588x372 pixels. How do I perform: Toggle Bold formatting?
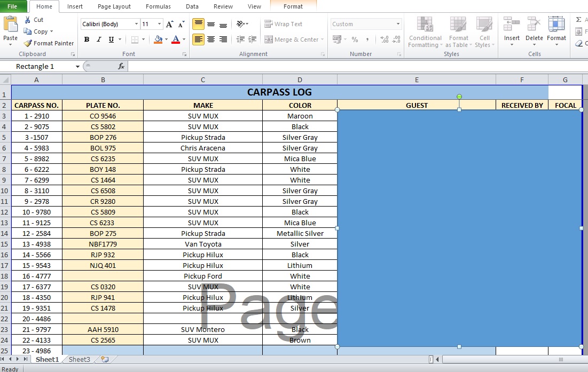tap(87, 39)
